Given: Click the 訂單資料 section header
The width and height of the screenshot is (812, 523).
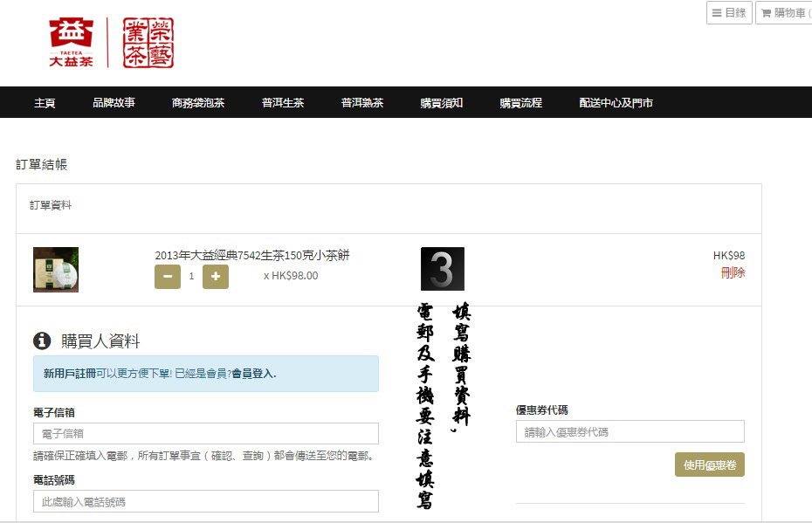Looking at the screenshot, I should coord(51,205).
